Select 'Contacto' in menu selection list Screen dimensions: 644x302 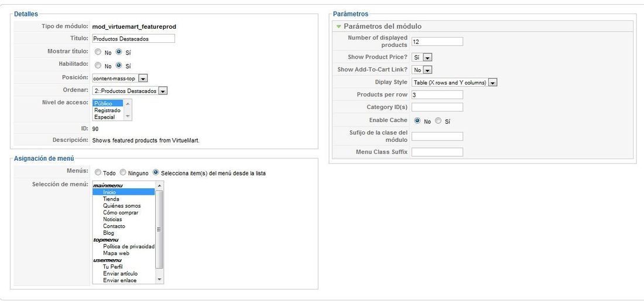click(124, 226)
